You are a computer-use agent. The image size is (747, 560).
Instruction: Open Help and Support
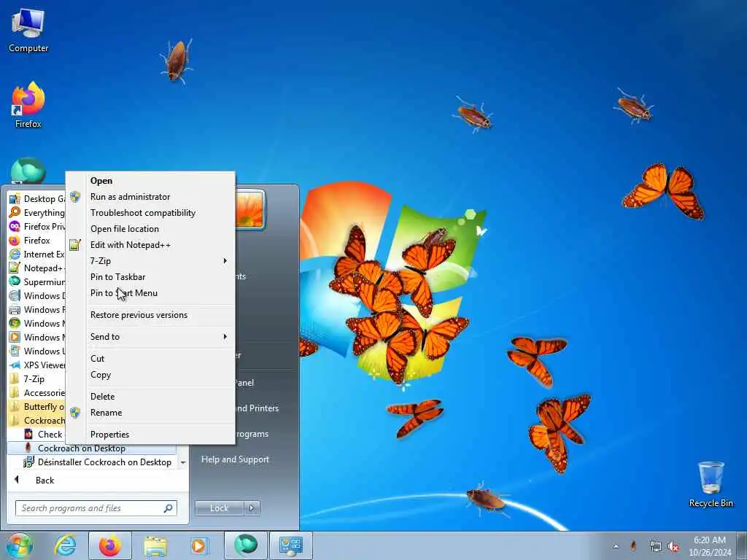click(x=235, y=459)
